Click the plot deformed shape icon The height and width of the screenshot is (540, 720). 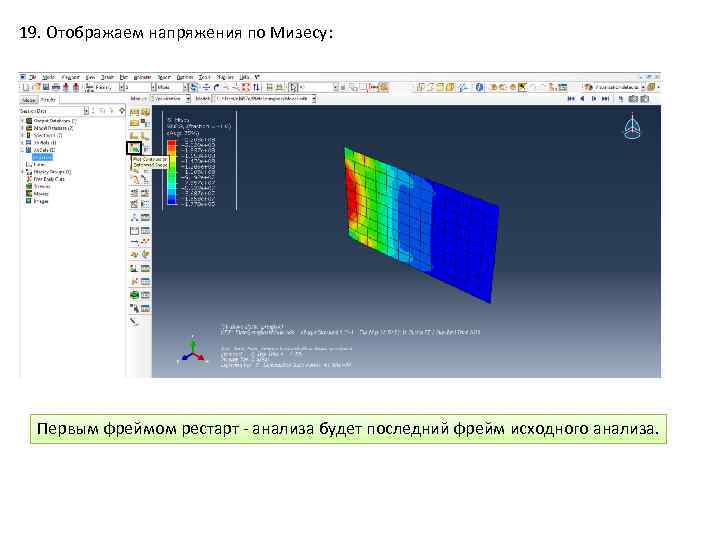(x=145, y=135)
